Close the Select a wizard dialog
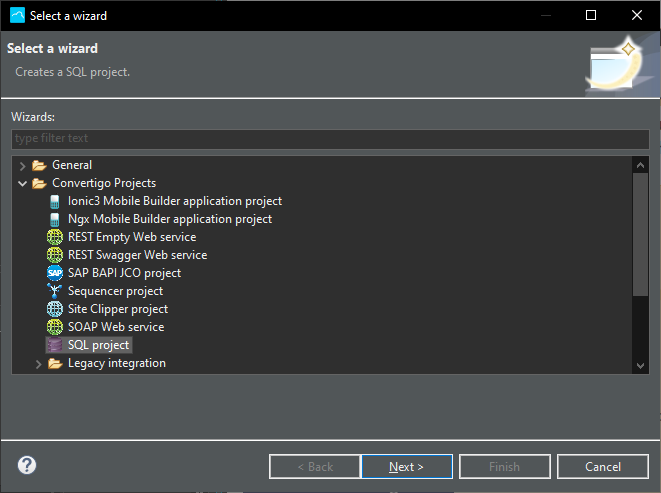This screenshot has height=493, width=661. (637, 16)
